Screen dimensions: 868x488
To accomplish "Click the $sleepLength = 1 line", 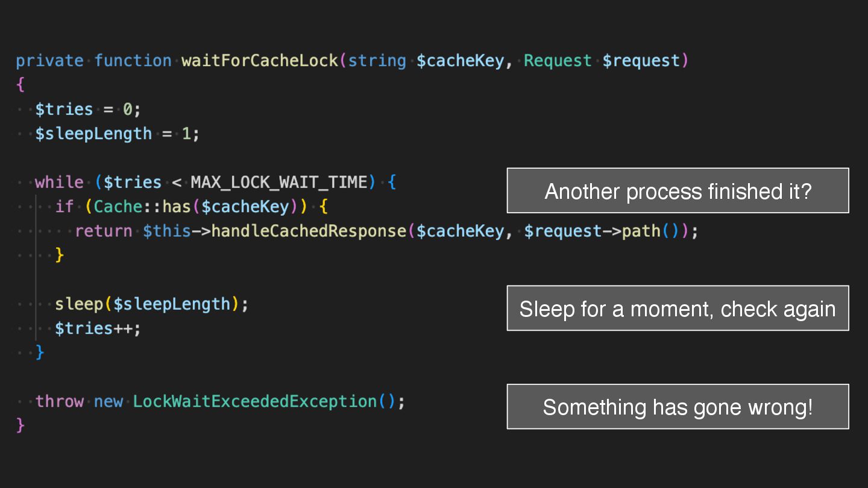I will click(x=117, y=134).
